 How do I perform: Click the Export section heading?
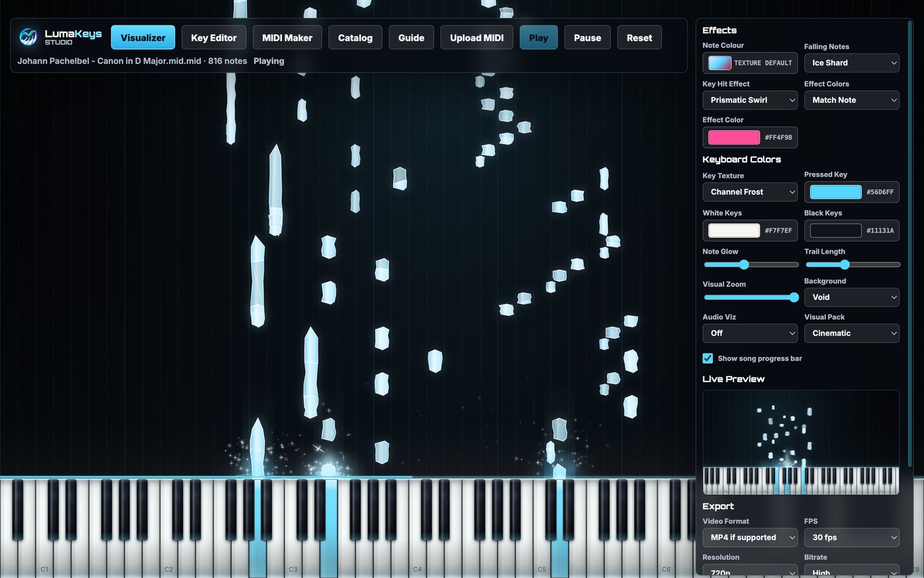[x=718, y=506]
